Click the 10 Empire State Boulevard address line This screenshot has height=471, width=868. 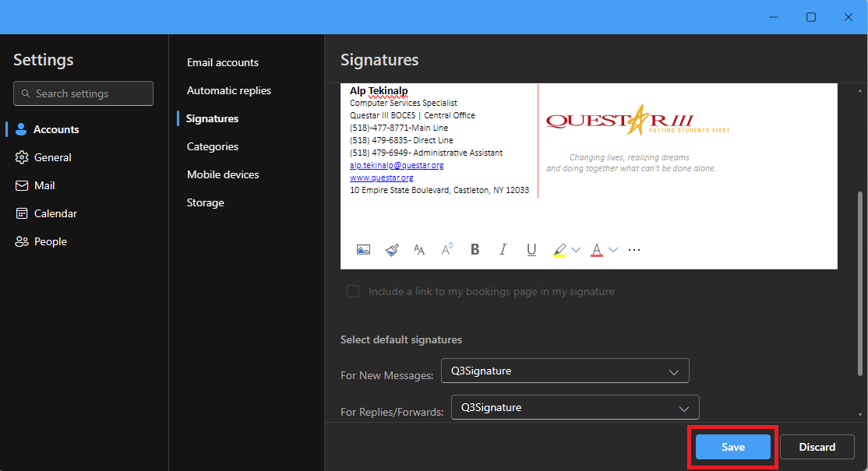tap(439, 190)
